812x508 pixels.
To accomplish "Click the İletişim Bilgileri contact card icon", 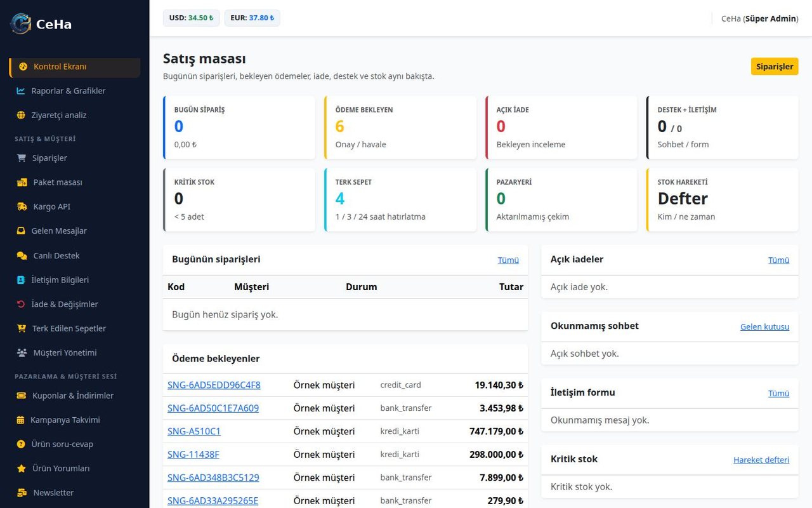I will pyautogui.click(x=21, y=279).
